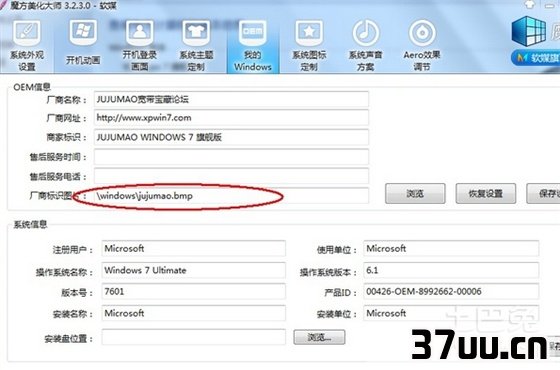Click the 浏览... button for install location
The image size is (560, 370).
pyautogui.click(x=319, y=337)
